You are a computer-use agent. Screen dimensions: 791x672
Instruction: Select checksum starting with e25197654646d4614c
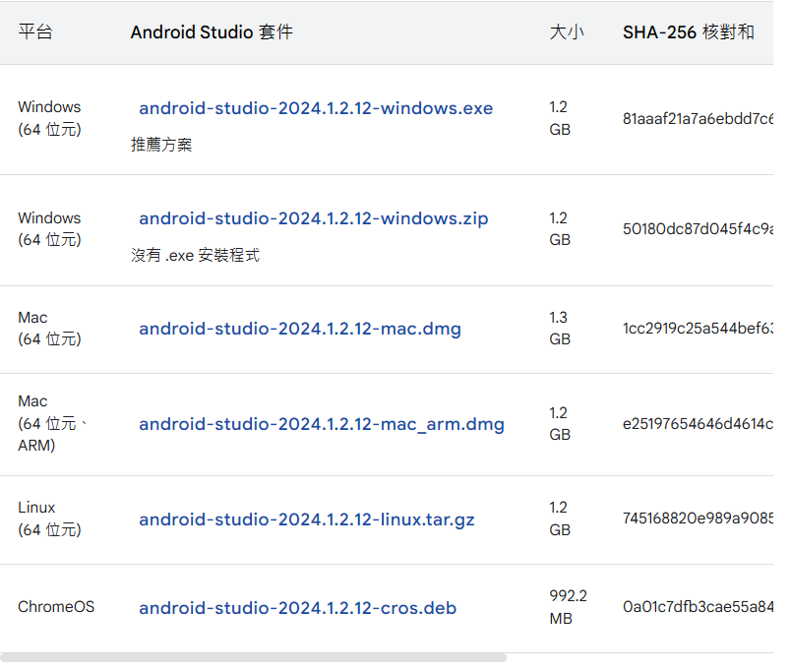pyautogui.click(x=698, y=424)
